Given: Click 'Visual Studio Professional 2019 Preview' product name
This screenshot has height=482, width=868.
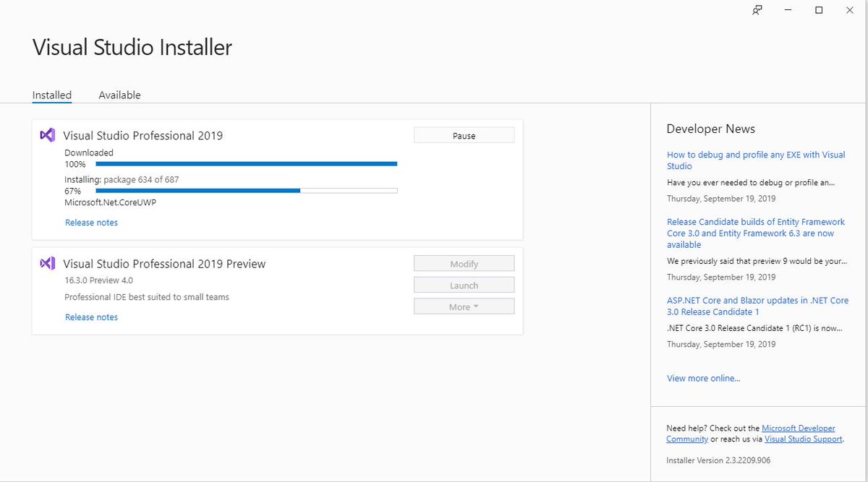Looking at the screenshot, I should [x=164, y=264].
